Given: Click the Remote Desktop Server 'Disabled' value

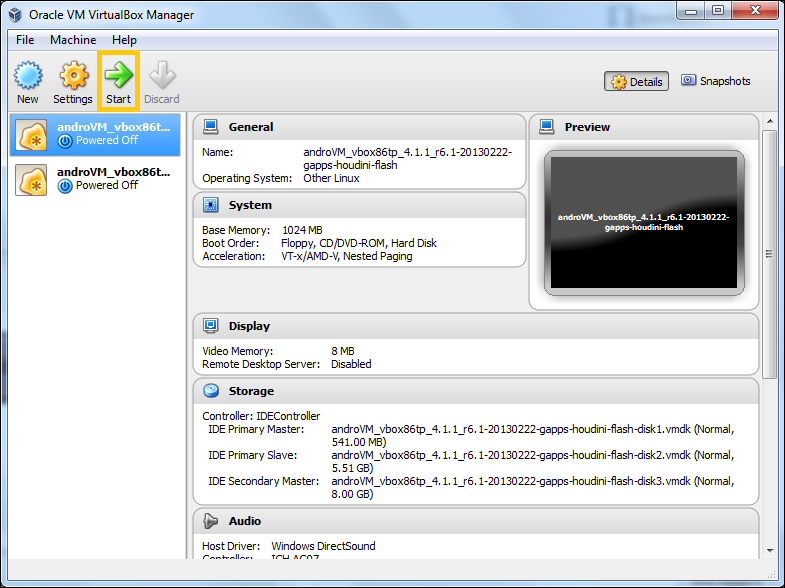Looking at the screenshot, I should (351, 364).
